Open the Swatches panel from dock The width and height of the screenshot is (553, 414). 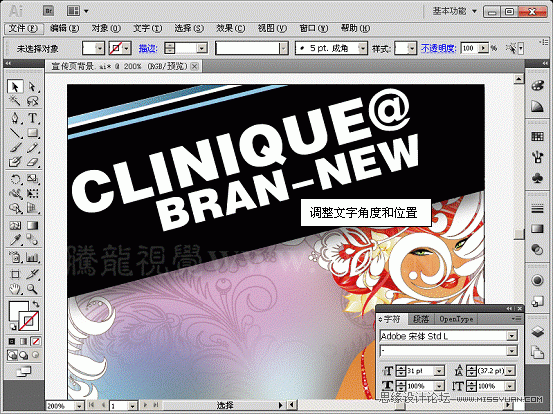[537, 136]
